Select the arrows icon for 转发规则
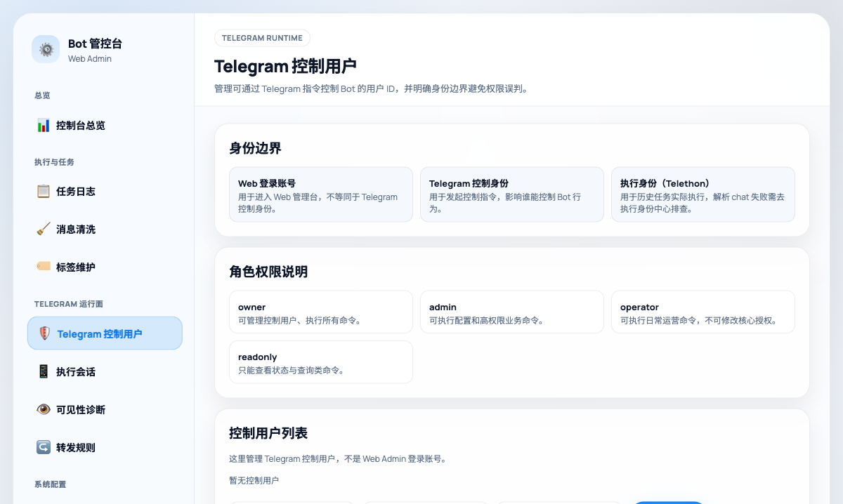843x504 pixels. click(44, 447)
